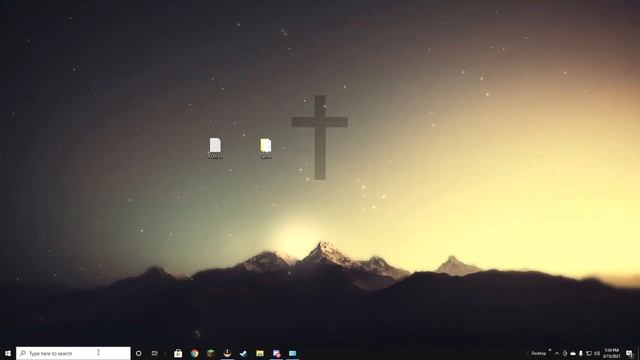Viewport: 640px width, 360px height.
Task: Launch Steam from the taskbar
Action: click(243, 353)
